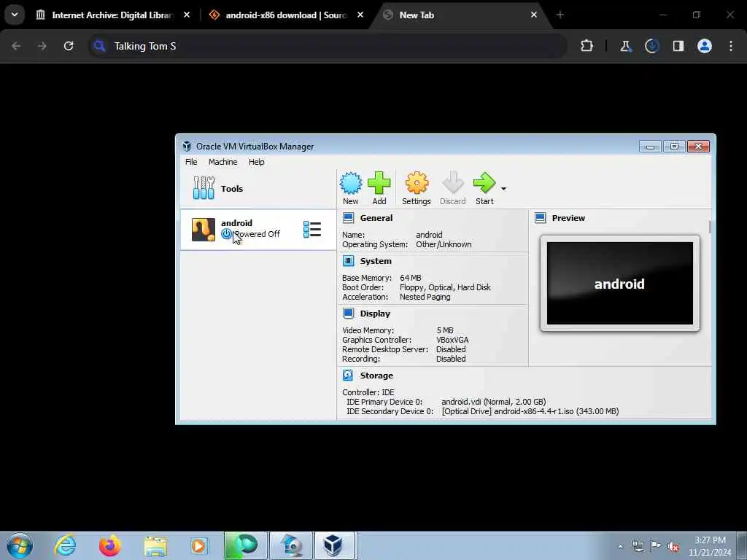Screen dimensions: 747x560
Task: Switch to android-x86 download tab
Action: pyautogui.click(x=286, y=15)
